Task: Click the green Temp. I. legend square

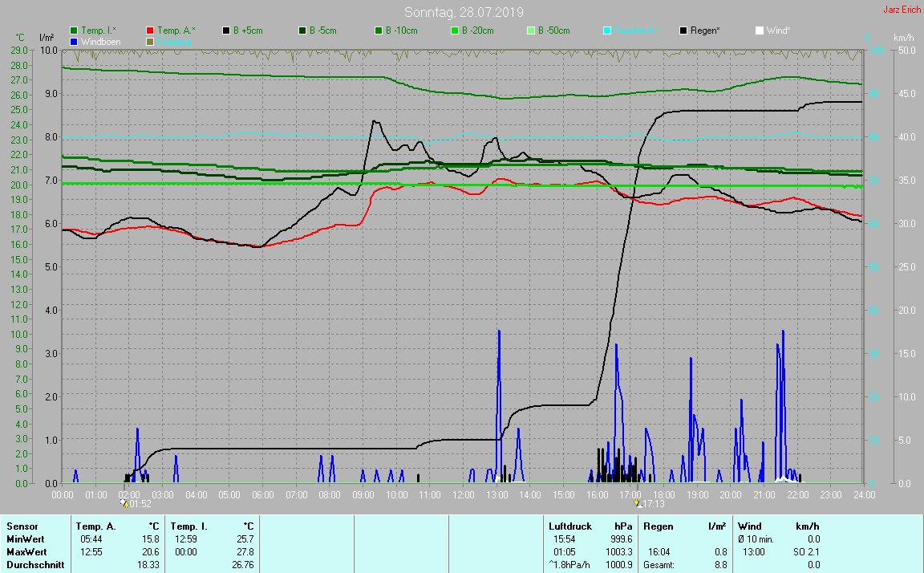Action: (75, 30)
